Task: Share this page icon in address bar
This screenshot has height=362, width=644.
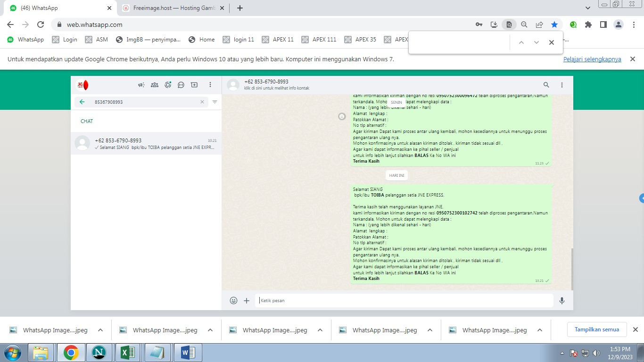Action: 539,25
